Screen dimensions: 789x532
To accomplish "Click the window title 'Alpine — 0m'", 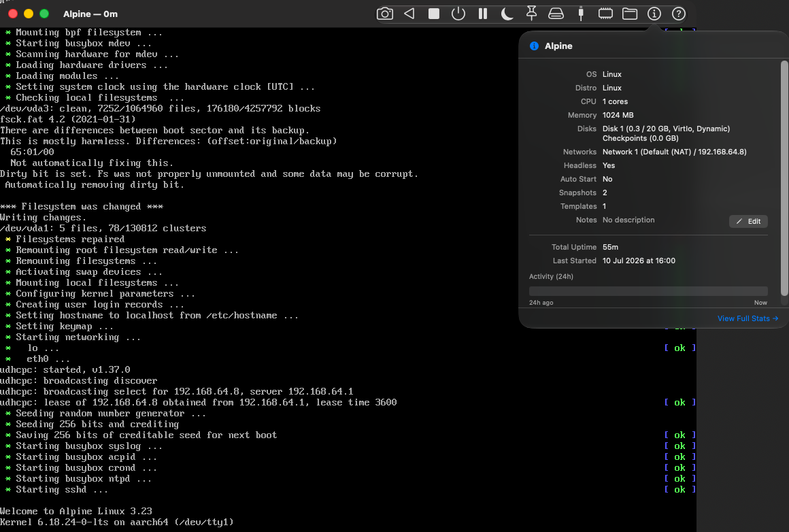I will (90, 14).
